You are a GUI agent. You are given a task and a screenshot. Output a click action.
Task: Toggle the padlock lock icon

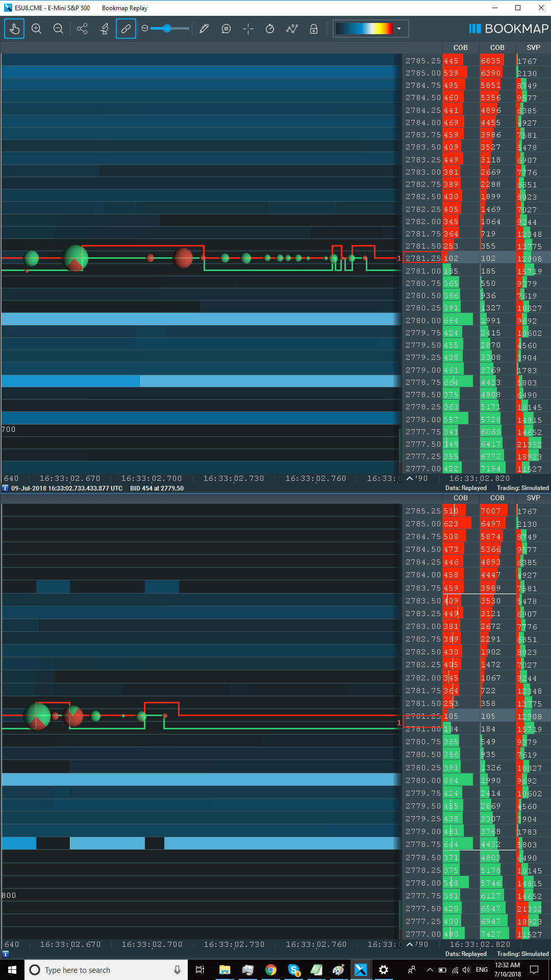click(314, 29)
